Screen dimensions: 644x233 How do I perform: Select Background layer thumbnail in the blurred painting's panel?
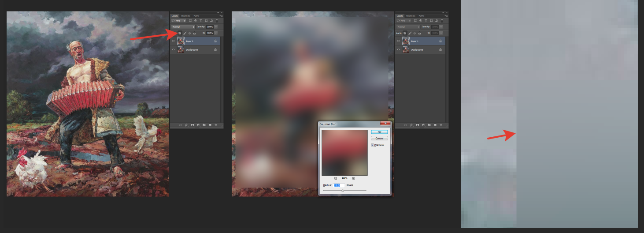tap(406, 49)
